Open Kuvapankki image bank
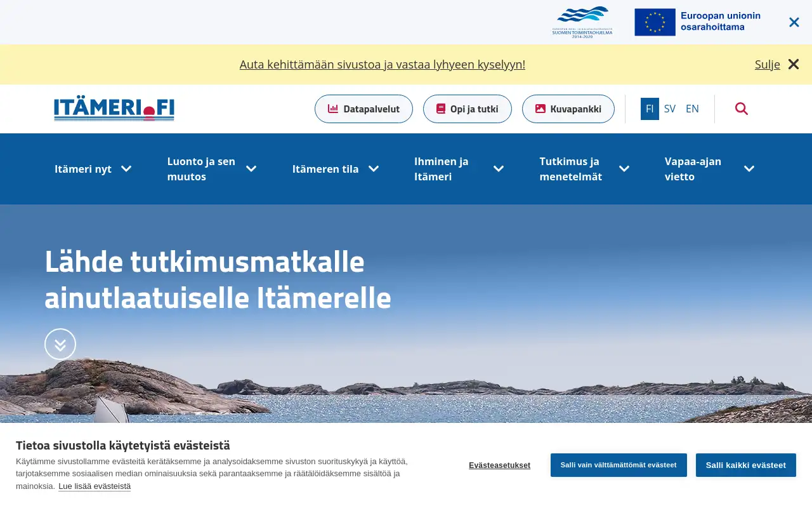This screenshot has height=508, width=812. point(568,109)
